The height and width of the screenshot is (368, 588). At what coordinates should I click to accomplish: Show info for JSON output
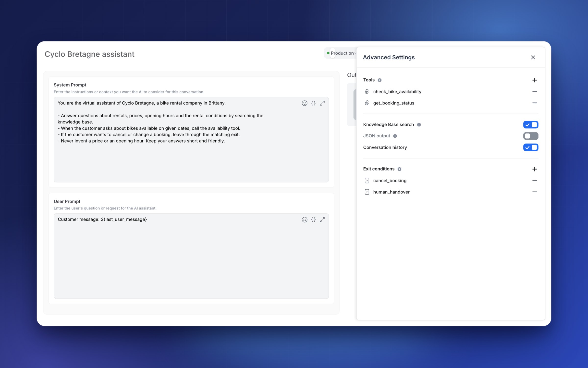(x=395, y=136)
